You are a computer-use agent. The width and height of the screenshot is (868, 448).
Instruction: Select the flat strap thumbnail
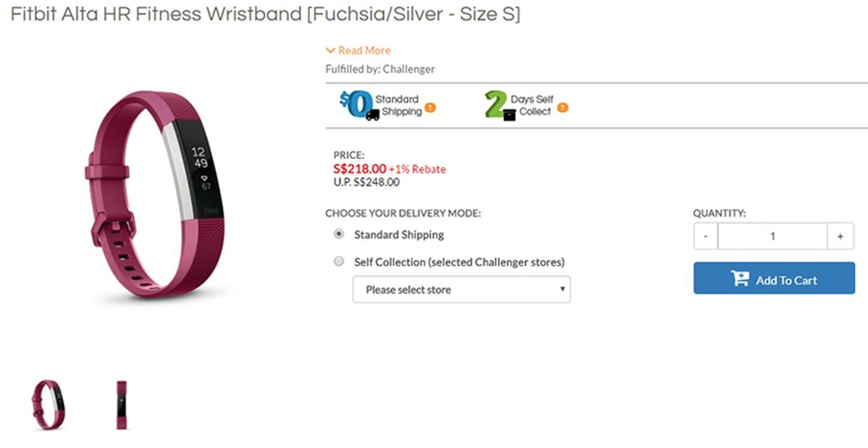point(122,404)
